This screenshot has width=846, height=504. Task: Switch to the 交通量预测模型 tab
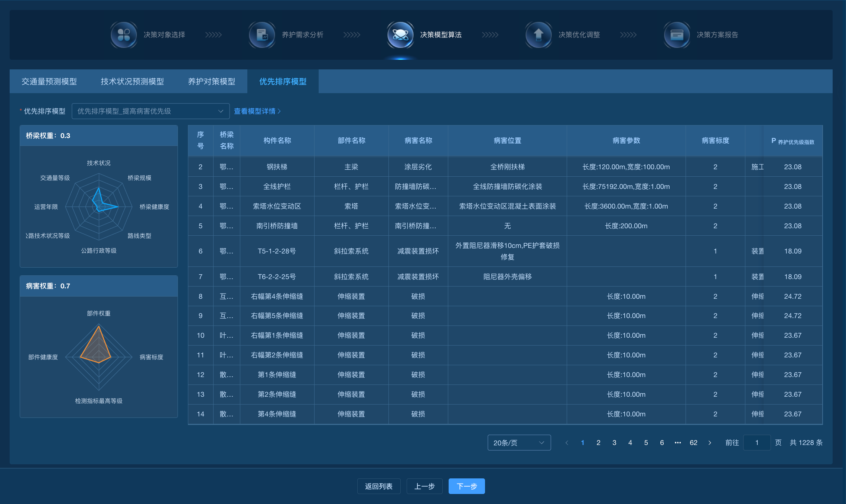pyautogui.click(x=49, y=81)
